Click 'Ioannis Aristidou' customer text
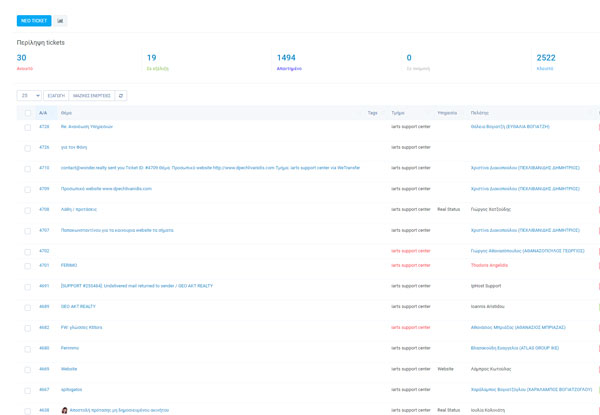600x415 pixels. pyautogui.click(x=488, y=307)
